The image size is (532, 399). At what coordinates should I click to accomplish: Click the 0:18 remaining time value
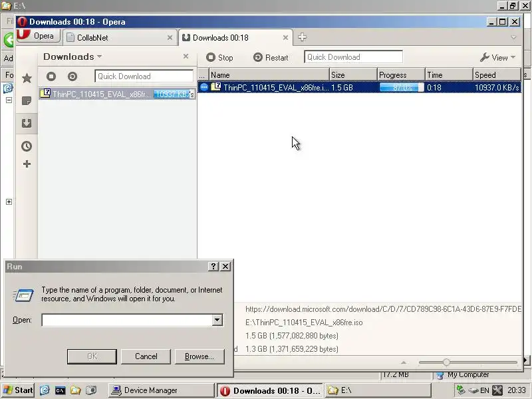[434, 88]
